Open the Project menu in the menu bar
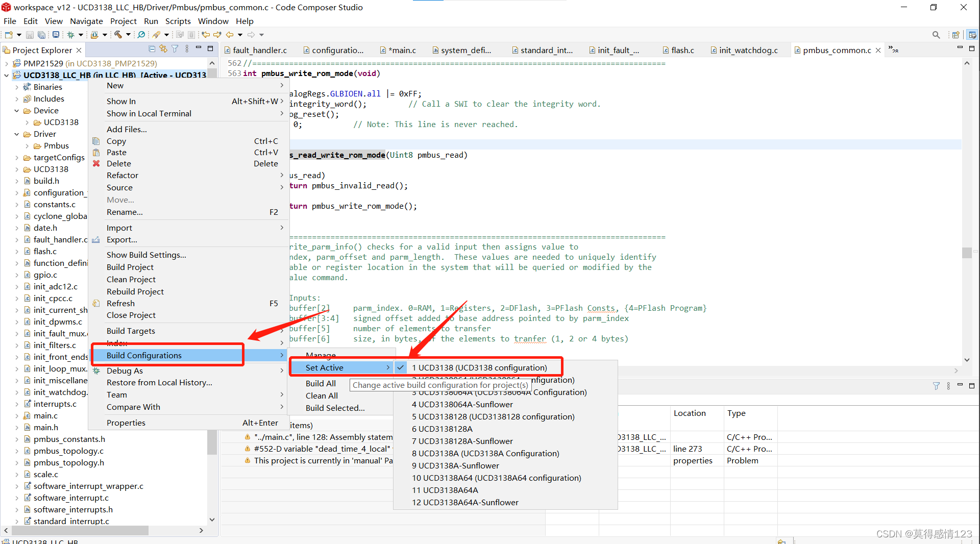980x544 pixels. 123,21
